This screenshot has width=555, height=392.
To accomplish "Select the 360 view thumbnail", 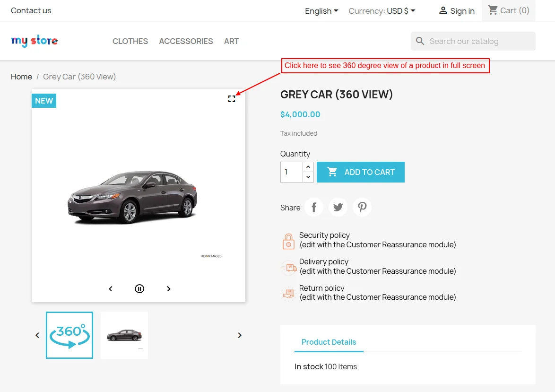I will tap(69, 335).
